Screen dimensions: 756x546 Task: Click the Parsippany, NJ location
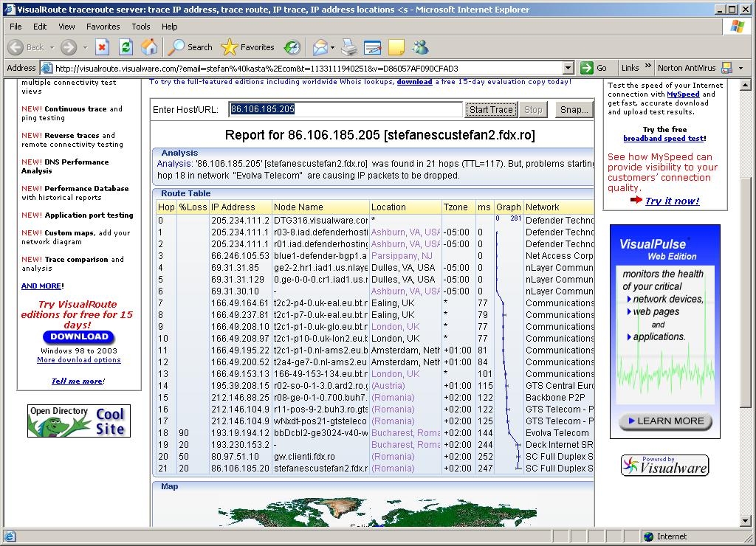402,256
